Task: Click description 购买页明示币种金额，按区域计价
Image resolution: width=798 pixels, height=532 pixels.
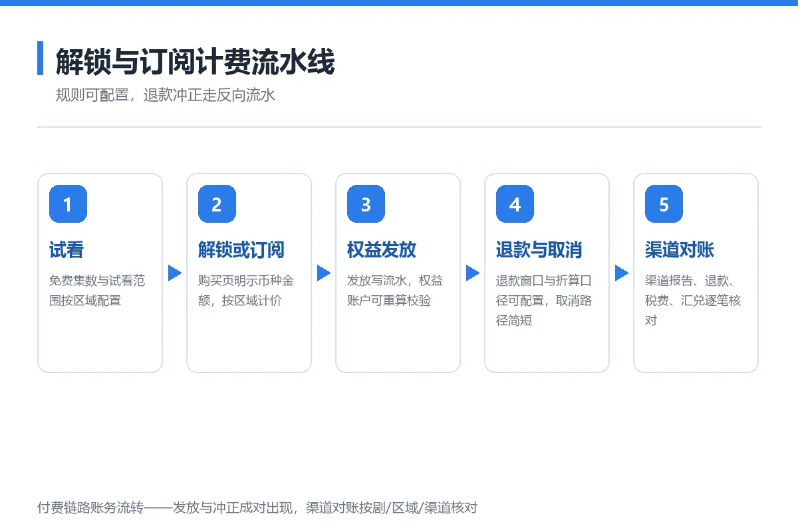Action: (x=246, y=291)
